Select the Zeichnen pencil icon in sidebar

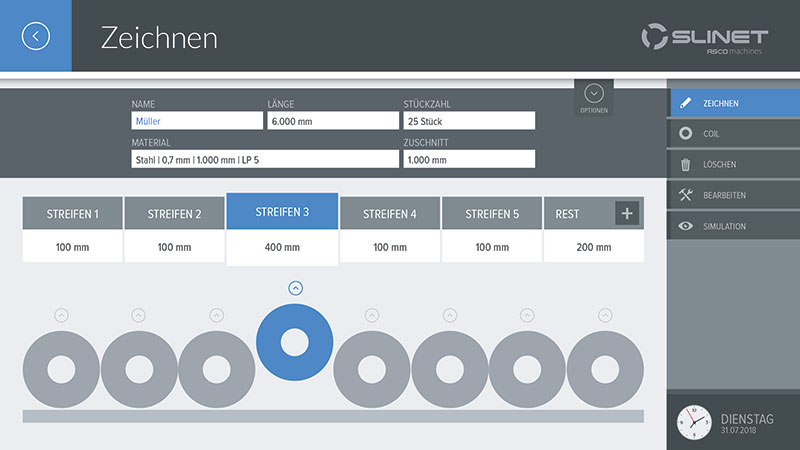point(685,102)
